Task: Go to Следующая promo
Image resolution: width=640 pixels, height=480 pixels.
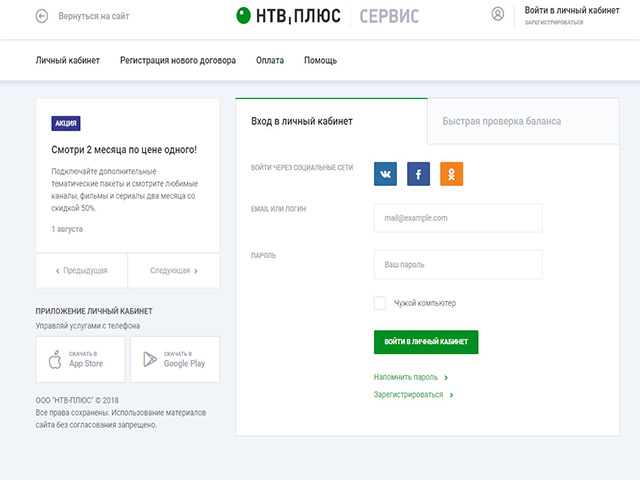Action: pyautogui.click(x=174, y=271)
